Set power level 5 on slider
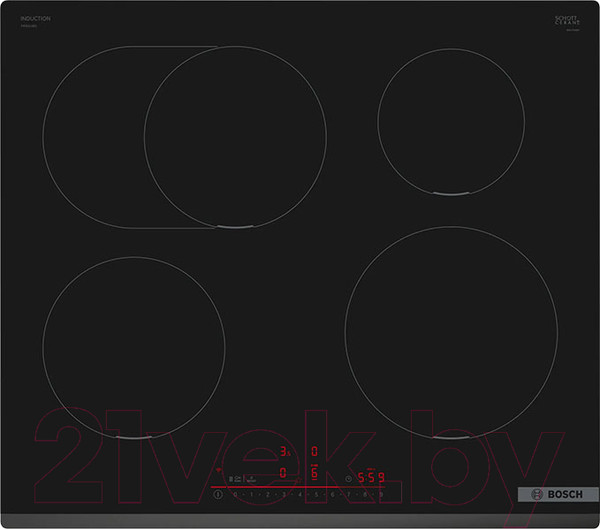Image resolution: width=600 pixels, height=529 pixels. pyautogui.click(x=317, y=495)
